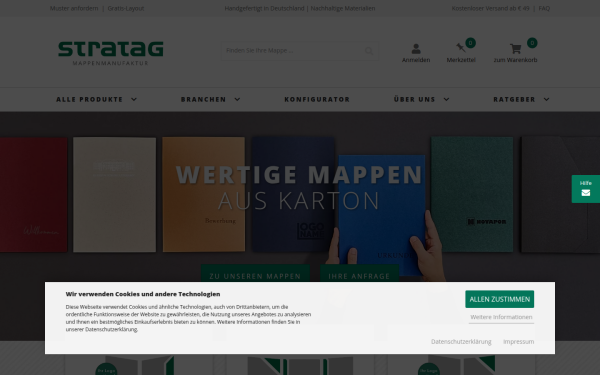Click the Warenkorb counter badge
The height and width of the screenshot is (375, 600).
tap(532, 42)
